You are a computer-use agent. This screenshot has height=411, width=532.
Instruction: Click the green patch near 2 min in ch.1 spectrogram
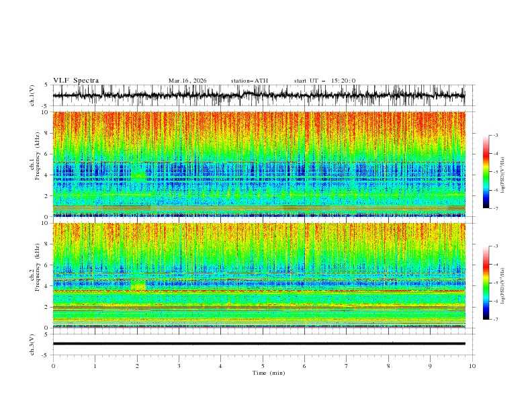(138, 174)
